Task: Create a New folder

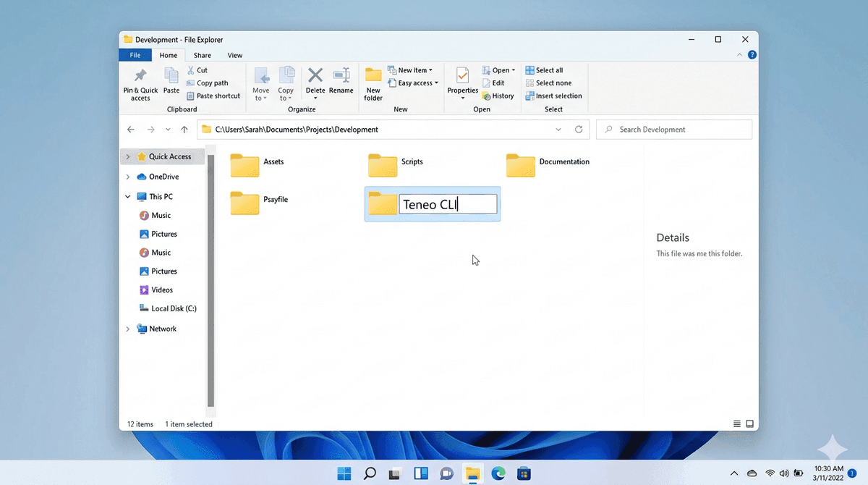Action: [373, 83]
